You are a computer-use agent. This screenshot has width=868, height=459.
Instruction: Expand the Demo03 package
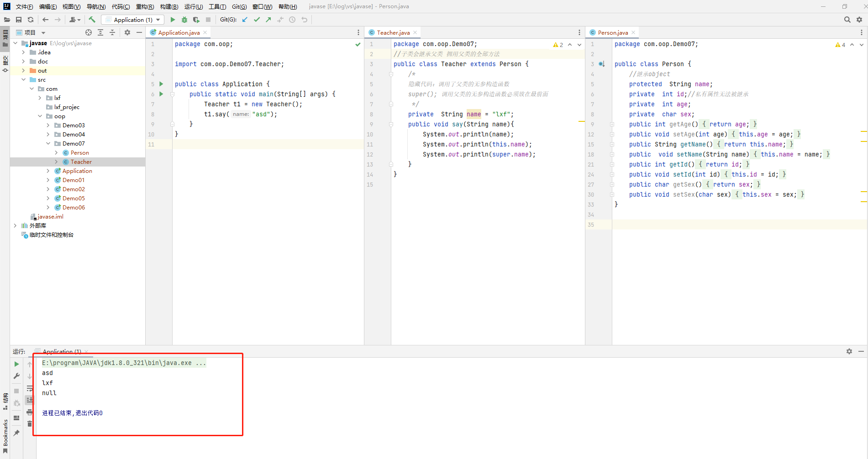(x=48, y=125)
